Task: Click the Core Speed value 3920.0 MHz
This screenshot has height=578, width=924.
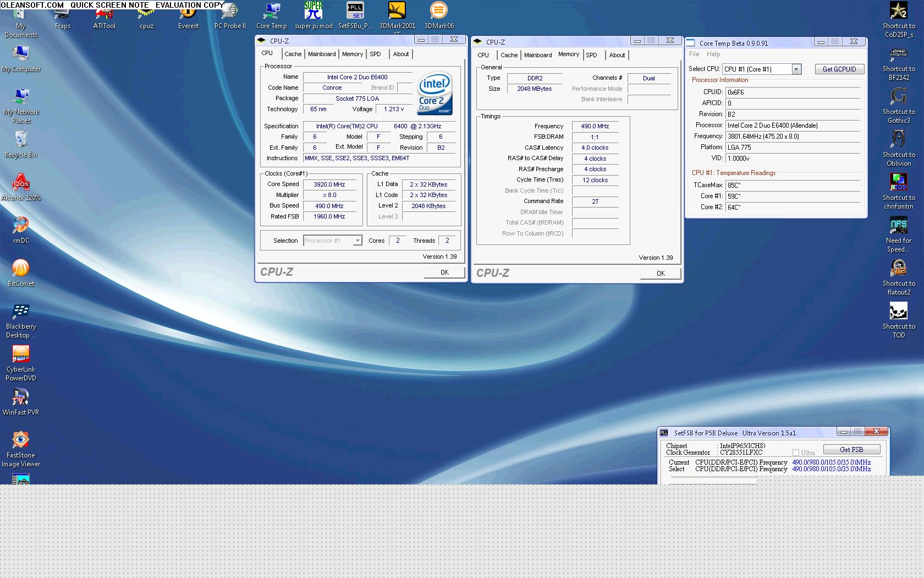Action: point(329,184)
